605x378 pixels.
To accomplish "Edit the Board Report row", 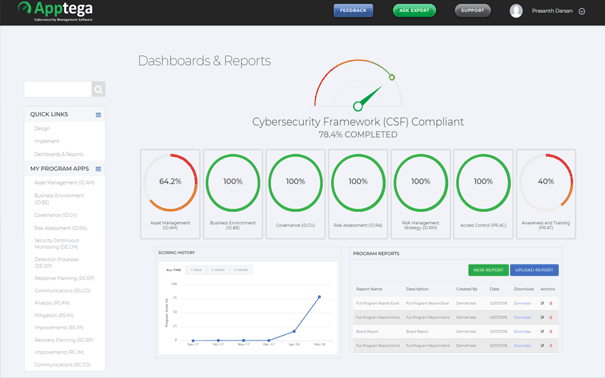I will click(x=542, y=332).
